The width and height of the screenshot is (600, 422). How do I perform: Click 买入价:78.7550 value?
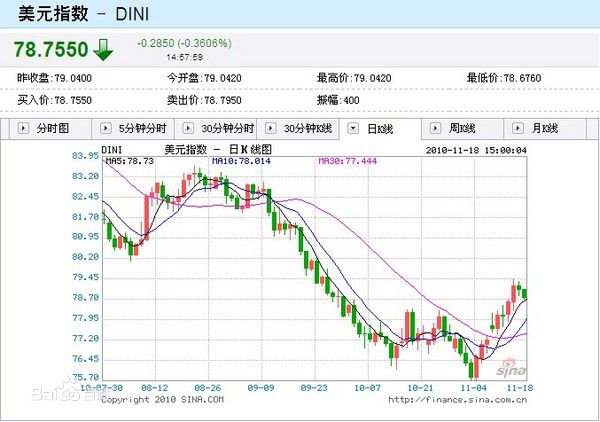click(54, 100)
